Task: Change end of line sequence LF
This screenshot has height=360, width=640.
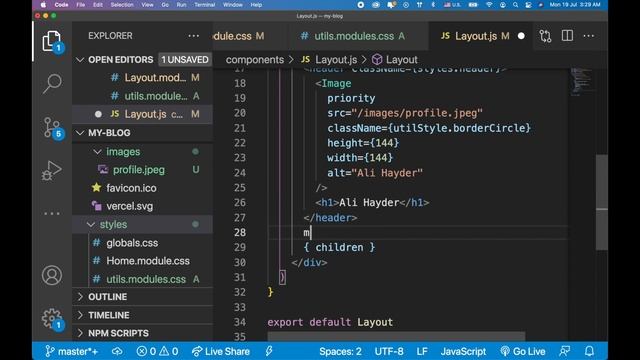Action: (422, 351)
